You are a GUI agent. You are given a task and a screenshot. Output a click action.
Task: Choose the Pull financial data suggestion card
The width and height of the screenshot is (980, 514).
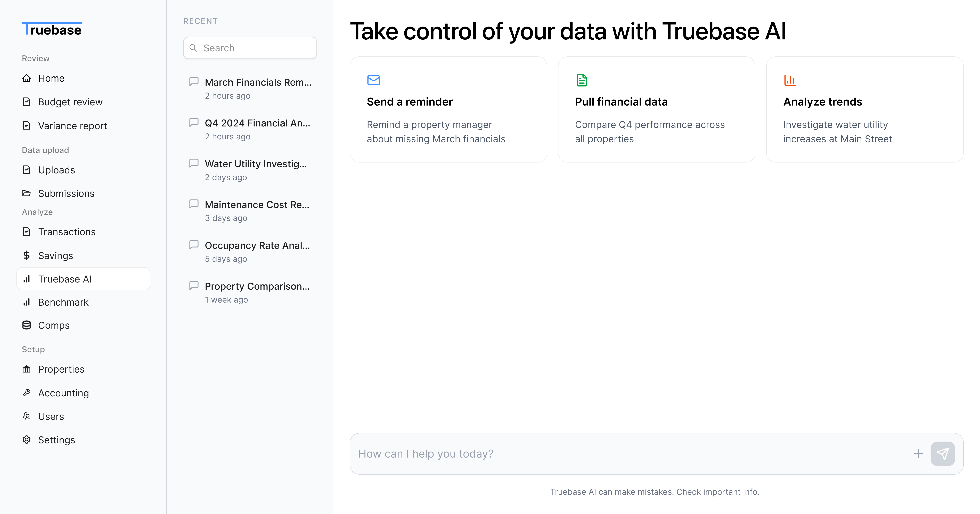tap(656, 109)
